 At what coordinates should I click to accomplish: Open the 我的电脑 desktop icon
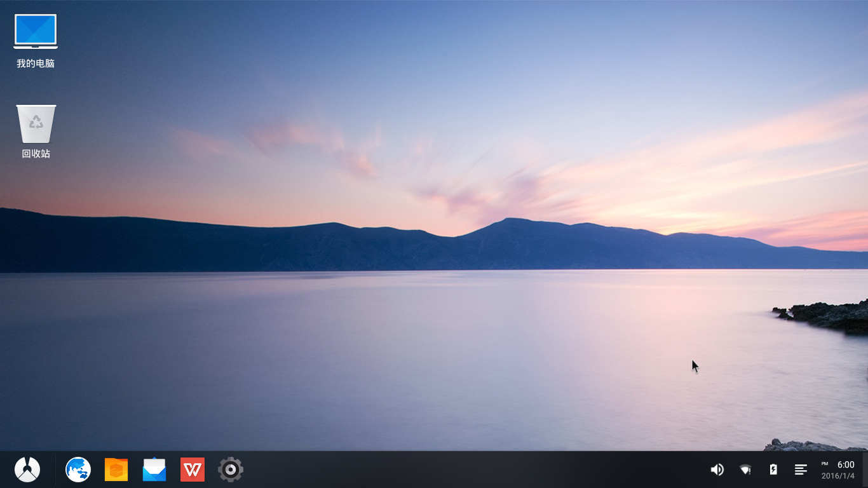click(36, 32)
